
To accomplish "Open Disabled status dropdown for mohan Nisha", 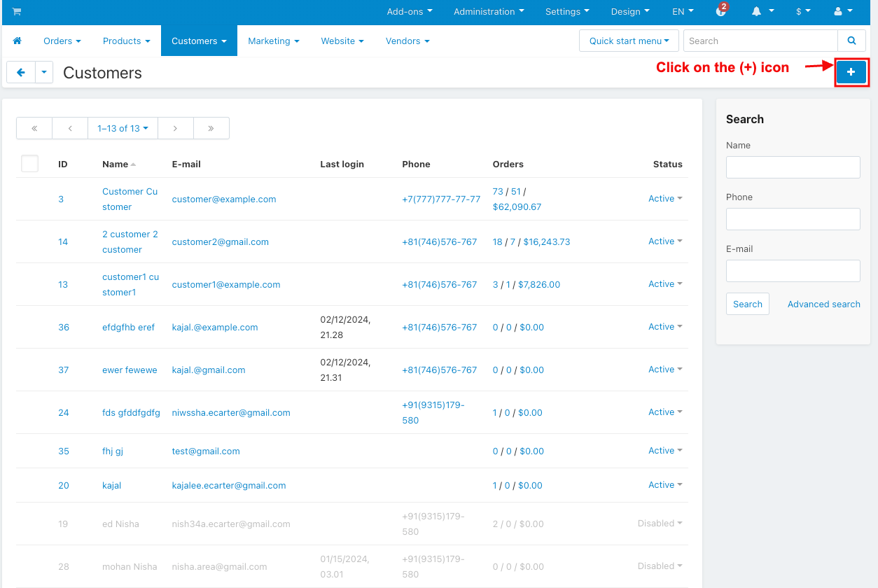I will (660, 566).
